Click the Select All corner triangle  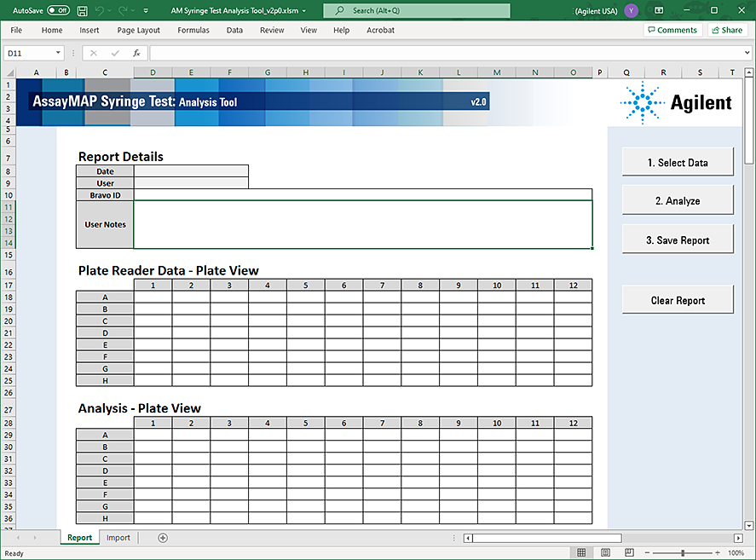coord(9,72)
